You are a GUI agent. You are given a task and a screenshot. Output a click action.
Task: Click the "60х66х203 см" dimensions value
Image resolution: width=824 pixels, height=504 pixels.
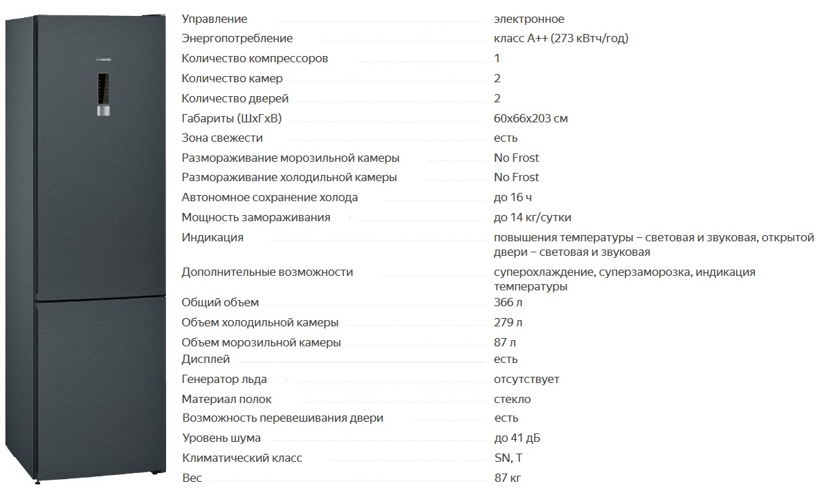point(531,119)
